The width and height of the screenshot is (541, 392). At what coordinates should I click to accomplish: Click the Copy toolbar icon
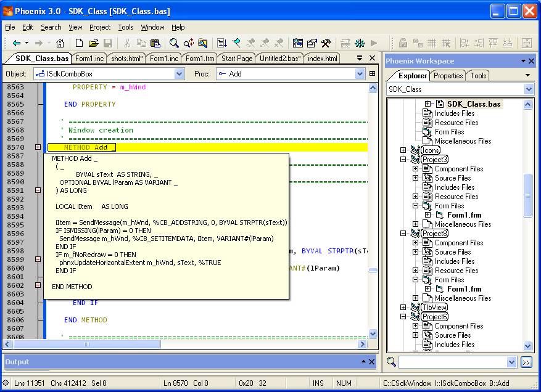(x=141, y=43)
